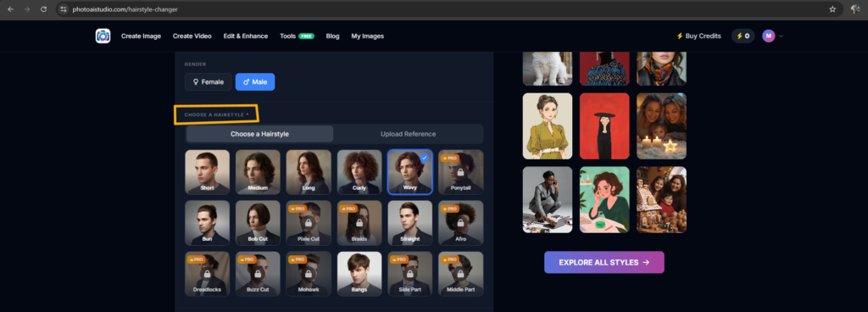Bookmark this page with star icon
Screen dimensions: 868x312
(832, 9)
